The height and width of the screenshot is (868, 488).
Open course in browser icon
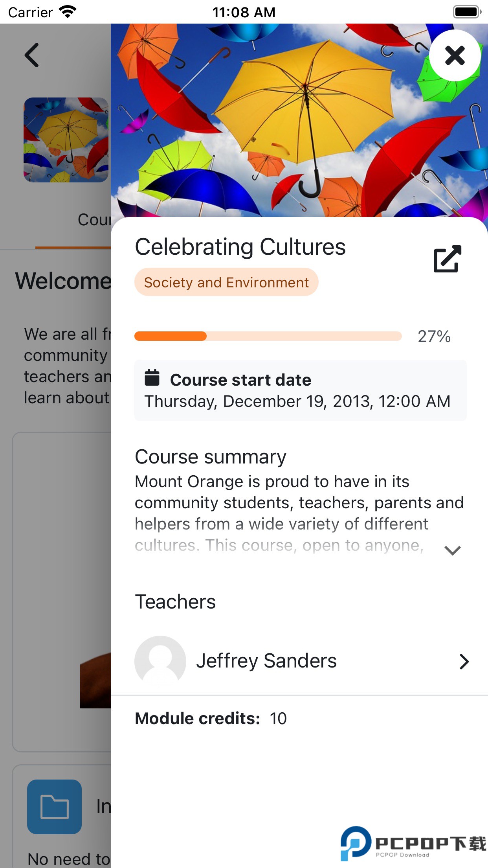click(447, 259)
